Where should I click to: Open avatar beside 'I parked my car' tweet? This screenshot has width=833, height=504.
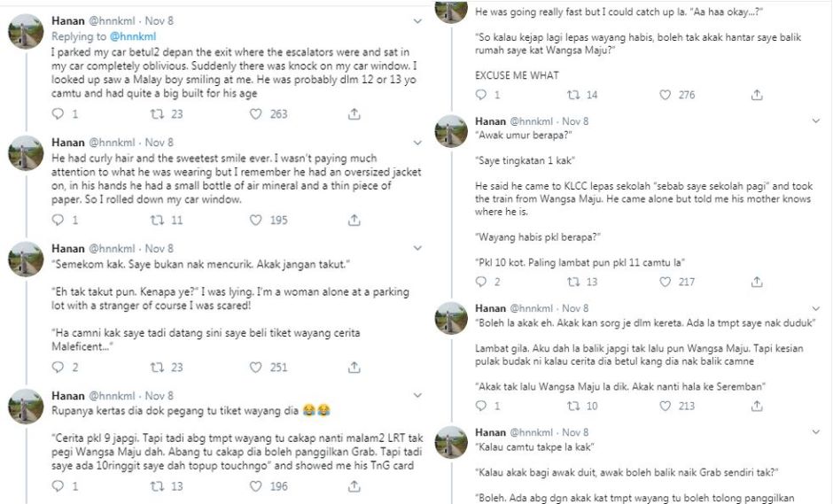pyautogui.click(x=27, y=33)
